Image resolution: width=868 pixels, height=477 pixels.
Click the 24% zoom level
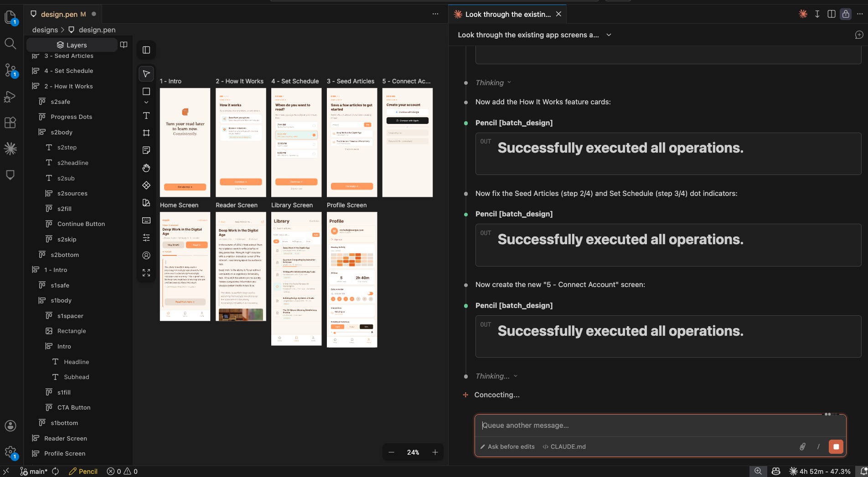pos(413,452)
